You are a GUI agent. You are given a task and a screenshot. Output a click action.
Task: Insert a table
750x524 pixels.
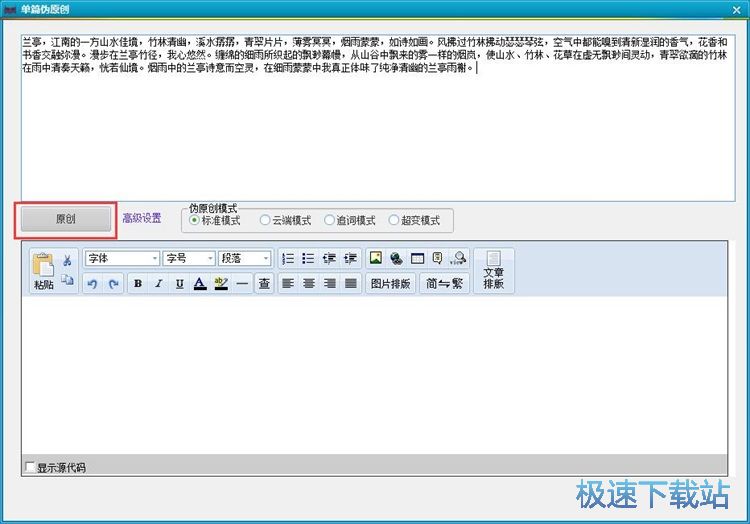tap(418, 258)
